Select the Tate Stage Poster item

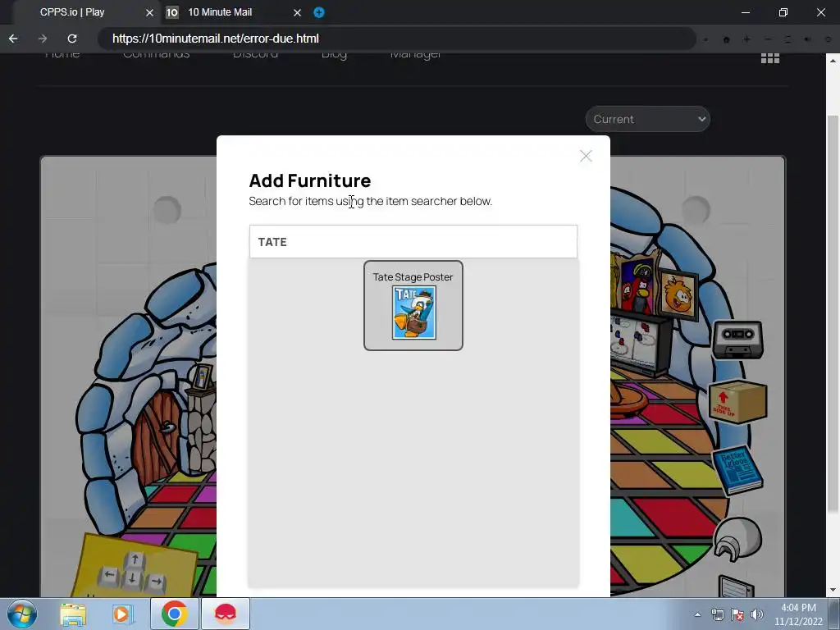point(413,305)
